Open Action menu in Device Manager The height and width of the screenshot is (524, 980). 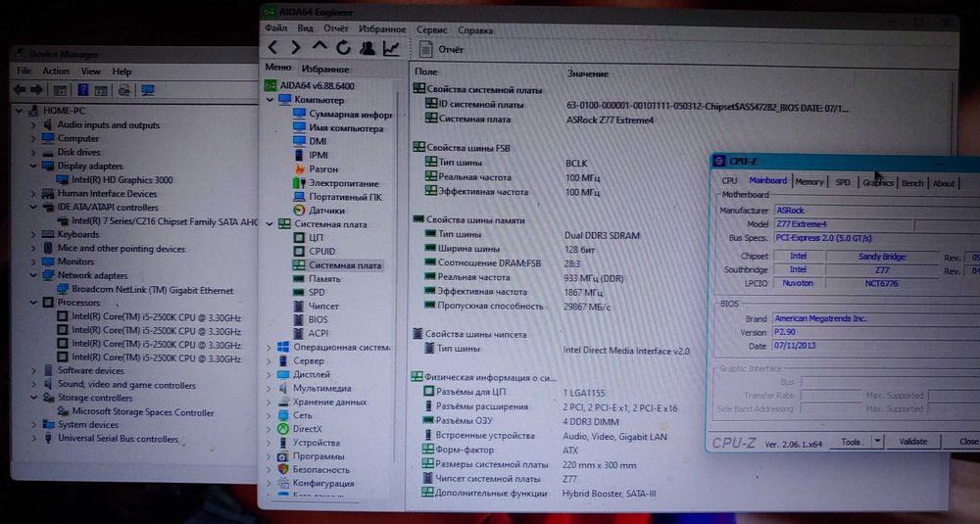(56, 71)
